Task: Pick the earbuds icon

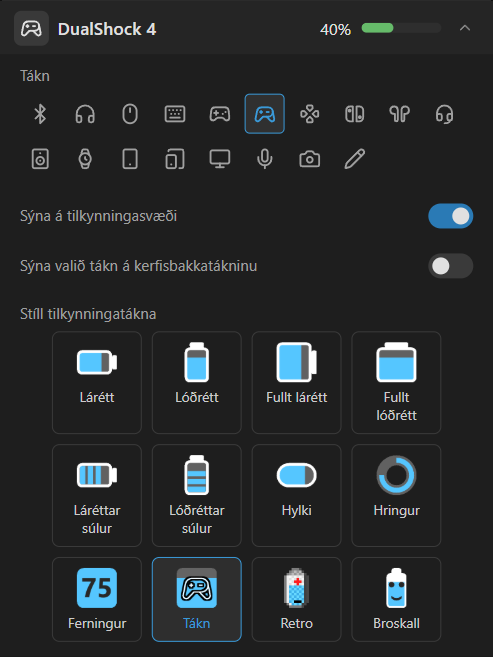Action: (399, 114)
